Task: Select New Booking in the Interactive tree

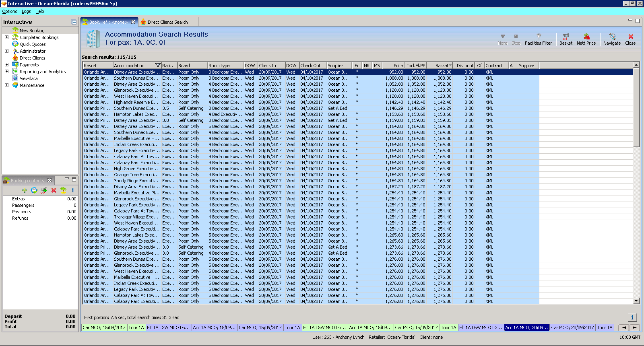Action: (32, 31)
